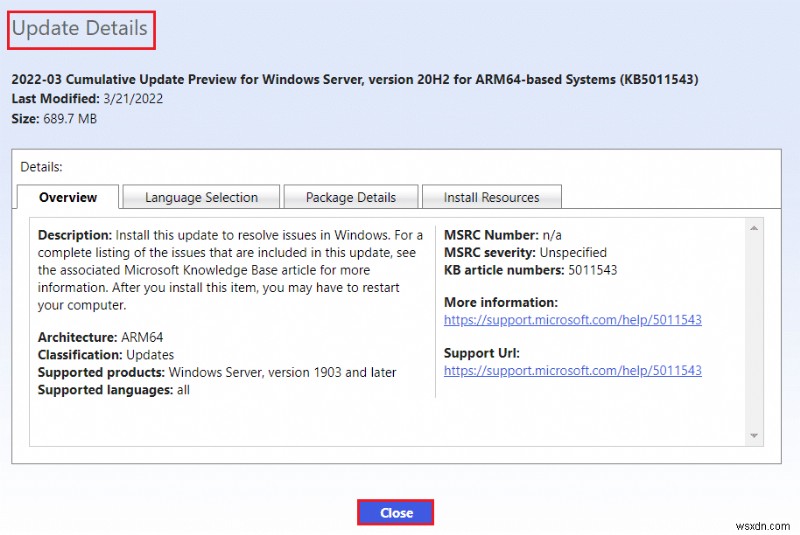Select the Package Details tab
Screen dimensions: 800x535
point(350,197)
